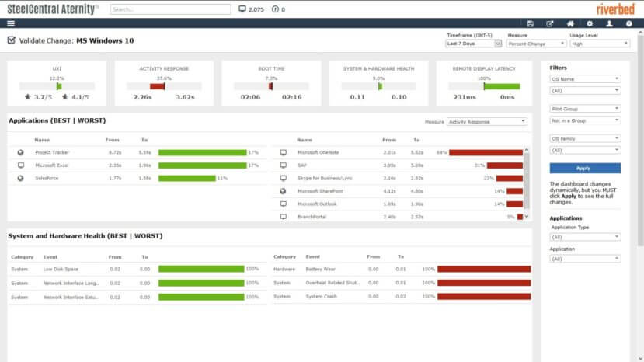This screenshot has height=362, width=644.
Task: Select the Salesforce application name
Action: point(47,179)
